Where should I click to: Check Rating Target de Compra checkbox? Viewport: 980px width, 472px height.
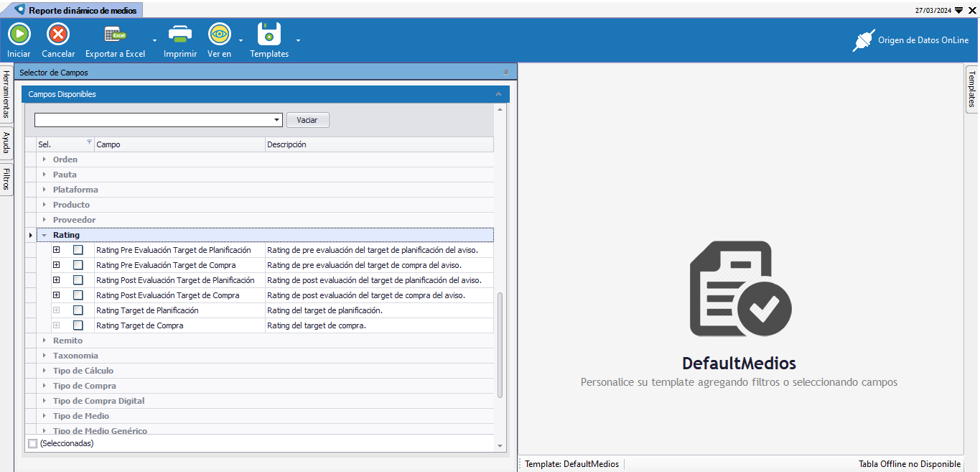(78, 325)
